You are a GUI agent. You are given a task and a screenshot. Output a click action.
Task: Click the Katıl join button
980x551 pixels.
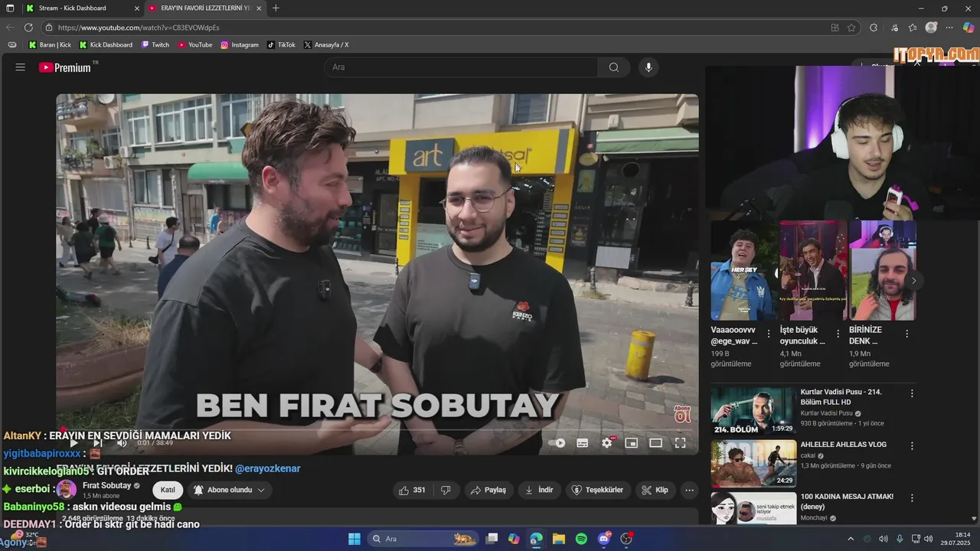tap(168, 490)
